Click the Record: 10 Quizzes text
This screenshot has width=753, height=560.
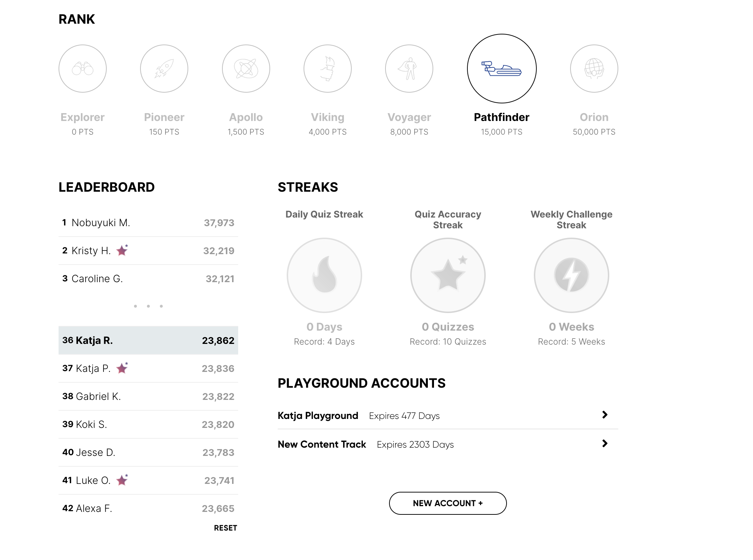[x=448, y=342]
